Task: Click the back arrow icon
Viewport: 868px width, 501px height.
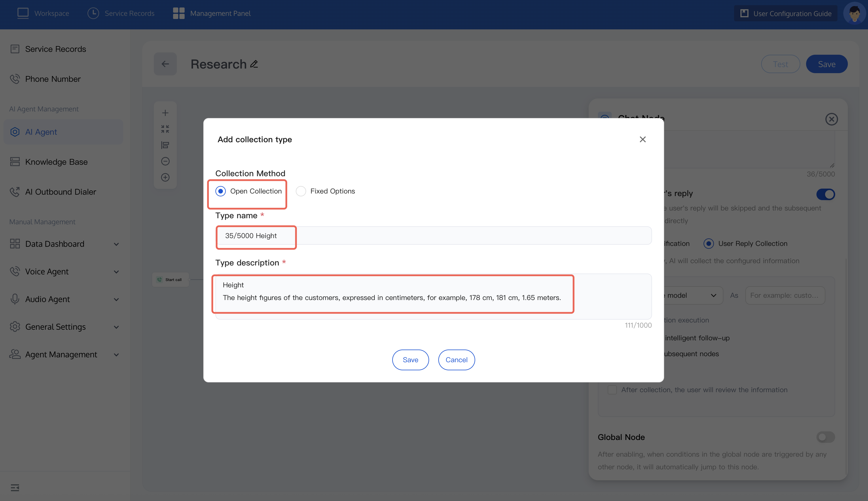Action: point(165,64)
